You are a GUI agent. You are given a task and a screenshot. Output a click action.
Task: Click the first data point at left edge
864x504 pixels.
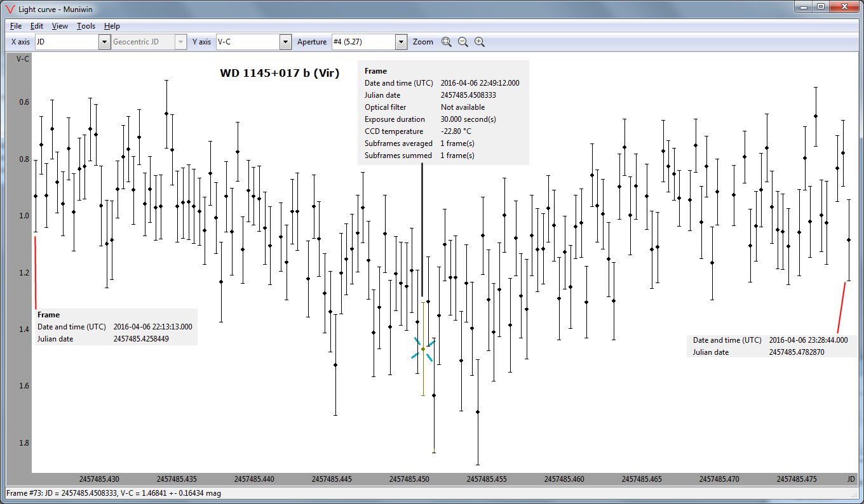pyautogui.click(x=36, y=196)
